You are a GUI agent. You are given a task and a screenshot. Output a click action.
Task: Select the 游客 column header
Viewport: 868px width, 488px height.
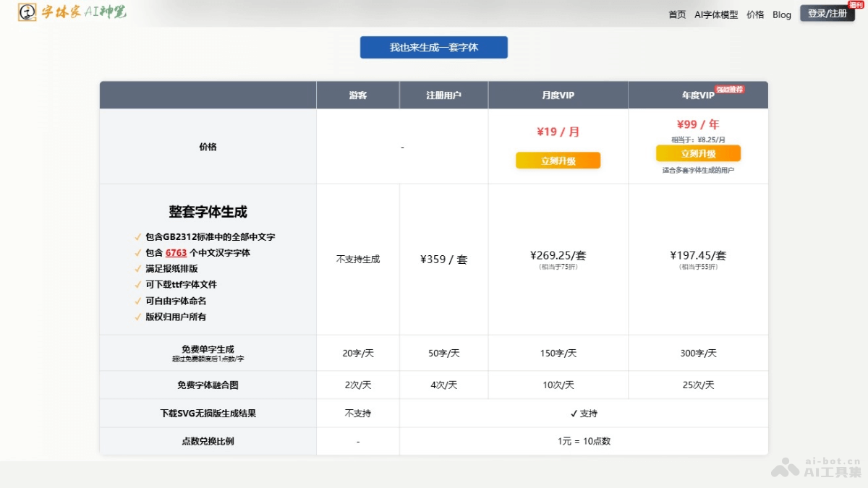coord(357,95)
